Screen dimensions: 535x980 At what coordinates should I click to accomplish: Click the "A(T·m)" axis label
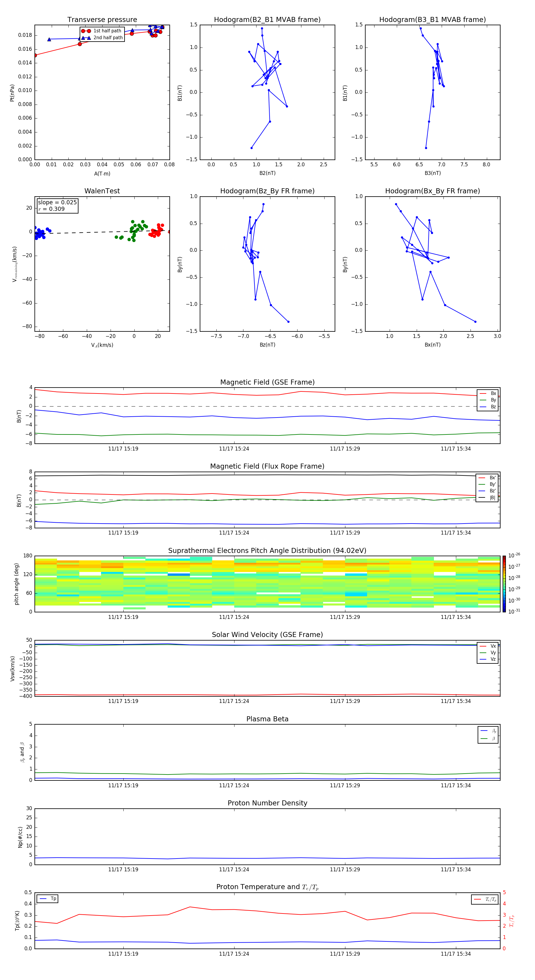102,174
